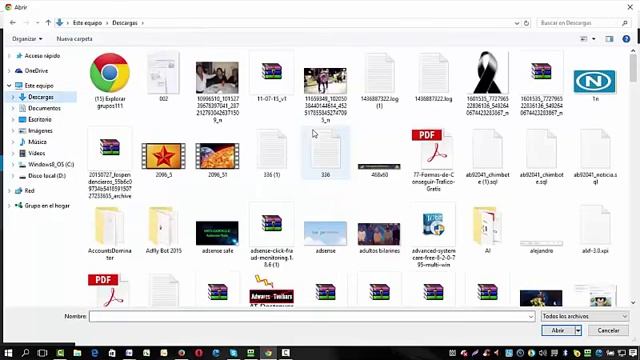This screenshot has width=640, height=360.
Task: Select the Chrome file '(15) Explorar grupos111'
Action: [x=109, y=80]
